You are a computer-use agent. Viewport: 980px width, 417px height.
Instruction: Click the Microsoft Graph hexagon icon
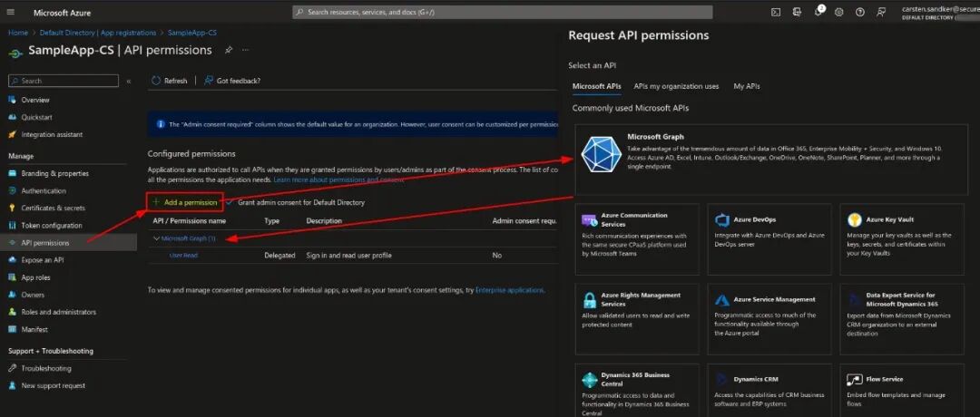pos(601,154)
